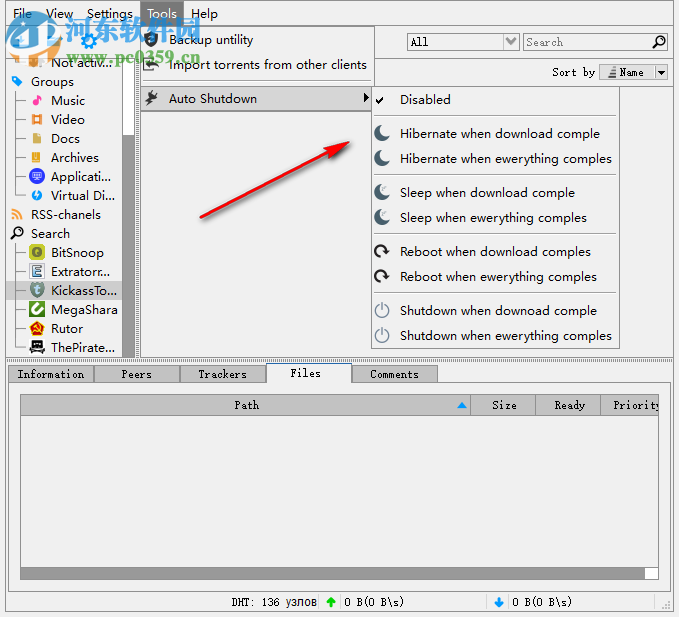
Task: Select the RSS-chanels tree item
Action: click(x=65, y=214)
